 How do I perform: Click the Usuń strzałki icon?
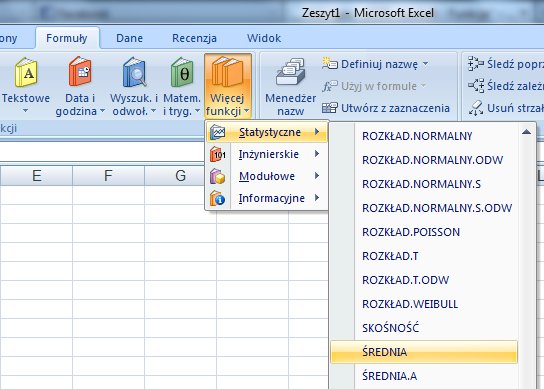pos(476,108)
